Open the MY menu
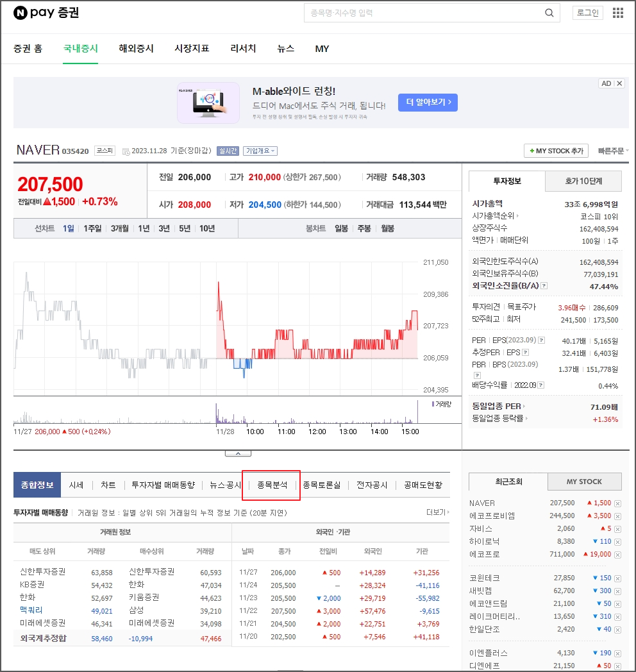The image size is (636, 672). tap(322, 49)
